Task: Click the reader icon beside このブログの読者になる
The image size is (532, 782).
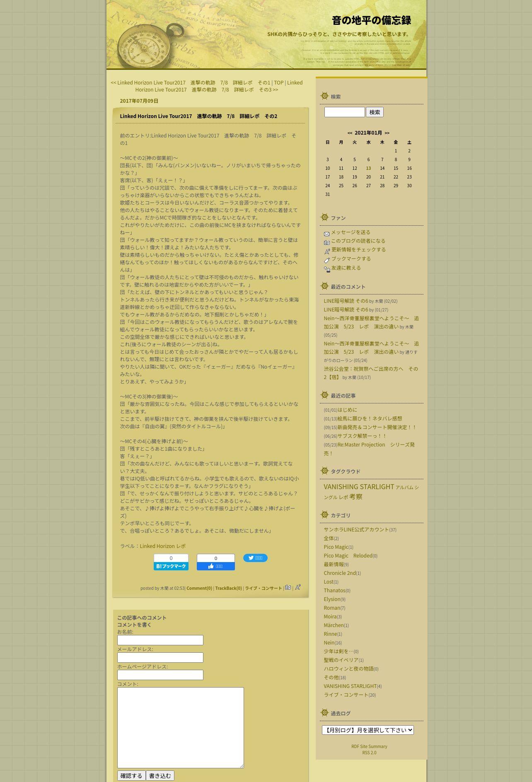Action: pos(326,242)
